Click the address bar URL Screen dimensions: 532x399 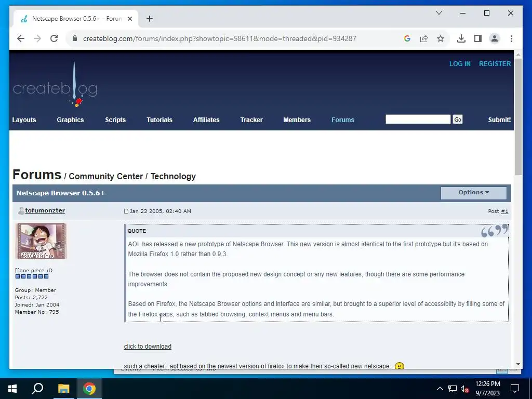tap(220, 38)
